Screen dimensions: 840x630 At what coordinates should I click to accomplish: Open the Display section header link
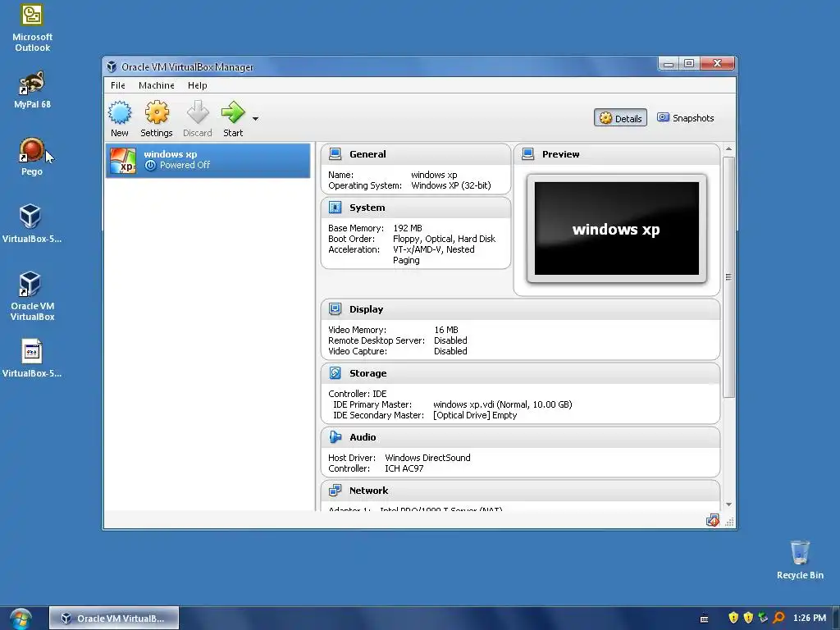tap(367, 309)
